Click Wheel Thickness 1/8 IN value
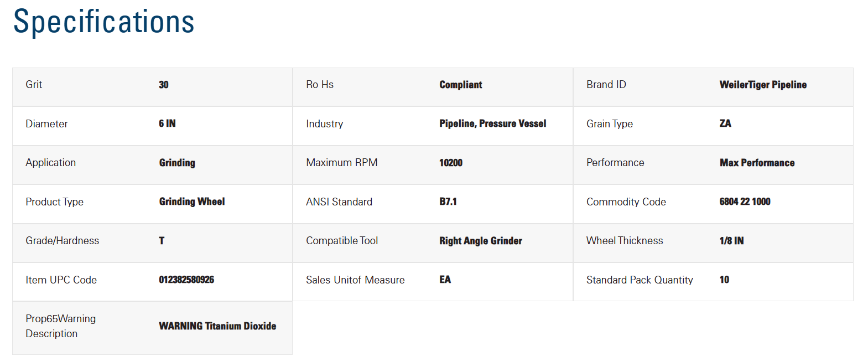This screenshot has width=868, height=361. click(x=731, y=241)
